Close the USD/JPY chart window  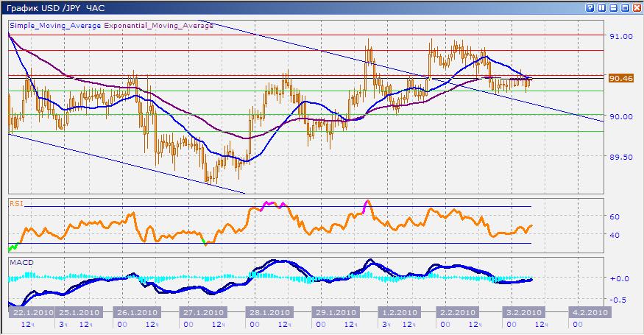click(x=637, y=8)
